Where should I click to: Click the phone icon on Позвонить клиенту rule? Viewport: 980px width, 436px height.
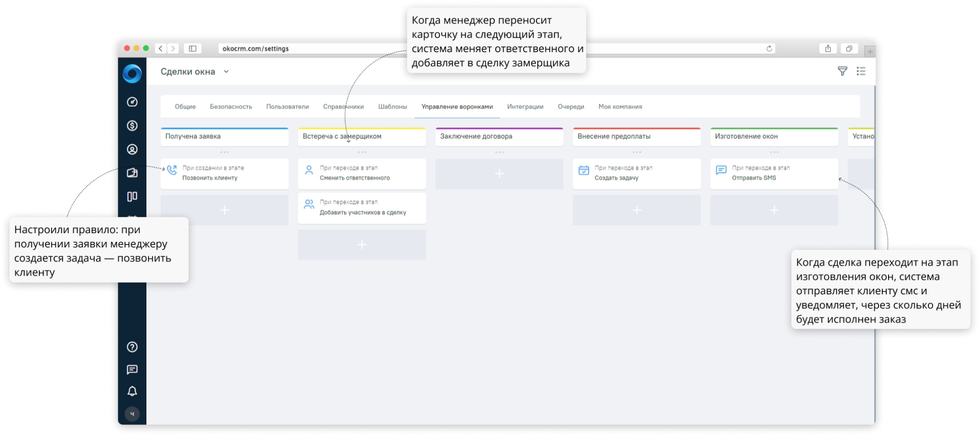click(172, 170)
